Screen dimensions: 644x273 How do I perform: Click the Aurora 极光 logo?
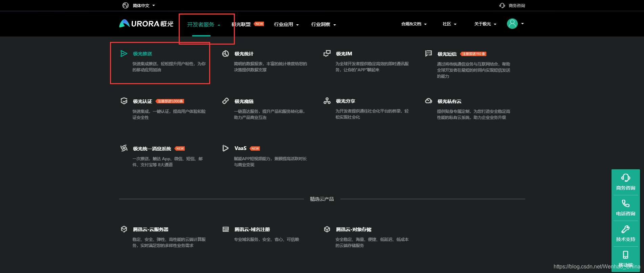click(x=146, y=24)
